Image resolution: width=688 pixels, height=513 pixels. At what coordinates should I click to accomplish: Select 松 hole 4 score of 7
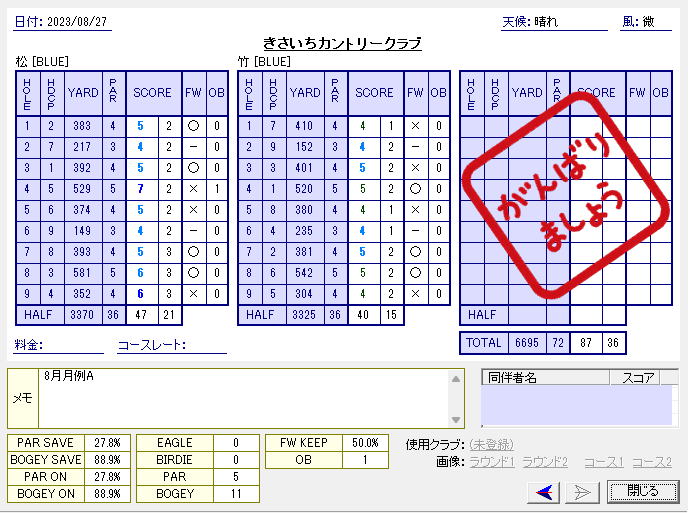coord(141,189)
